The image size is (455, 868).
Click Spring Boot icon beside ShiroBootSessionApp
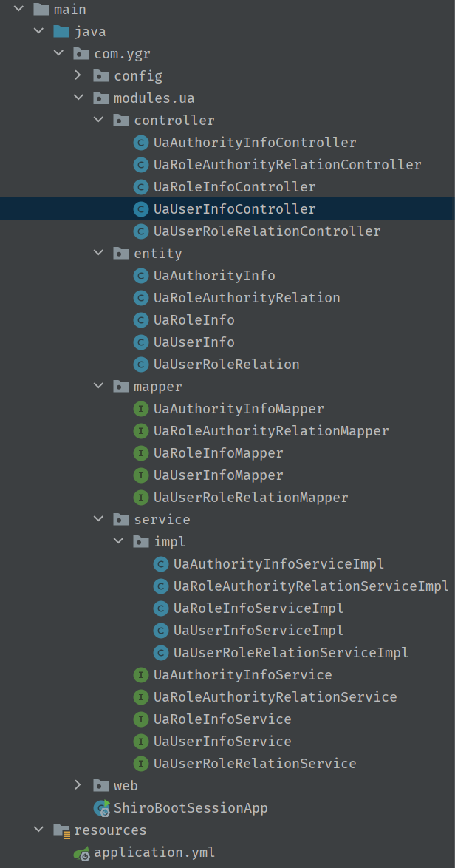click(x=102, y=808)
